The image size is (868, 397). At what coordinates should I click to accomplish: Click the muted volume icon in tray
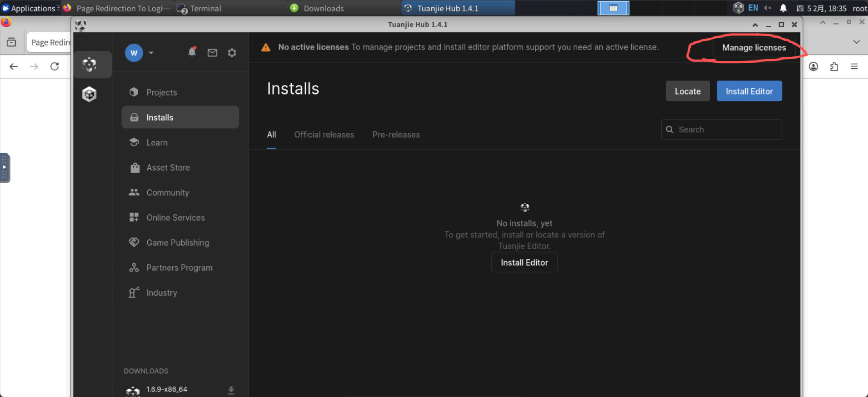tap(768, 8)
